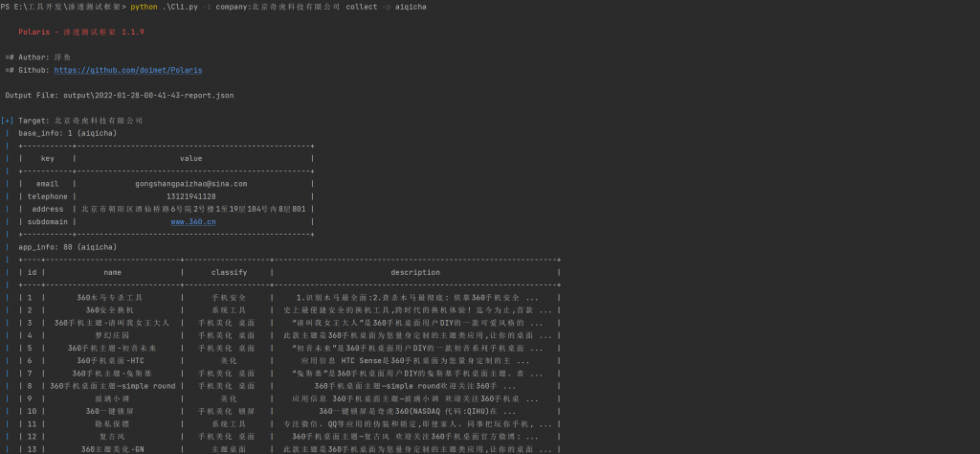Click app name '360手机主题-初音未来'
The width and height of the screenshot is (980, 454).
112,348
